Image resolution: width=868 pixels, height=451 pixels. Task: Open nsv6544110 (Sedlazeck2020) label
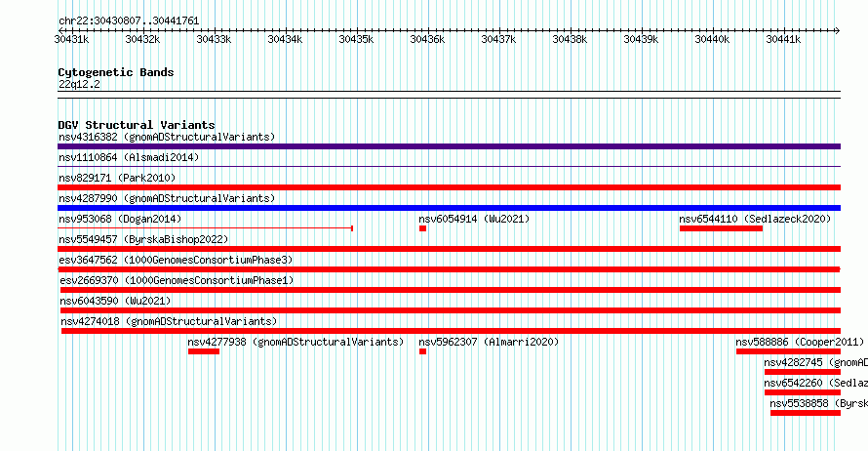(x=755, y=219)
